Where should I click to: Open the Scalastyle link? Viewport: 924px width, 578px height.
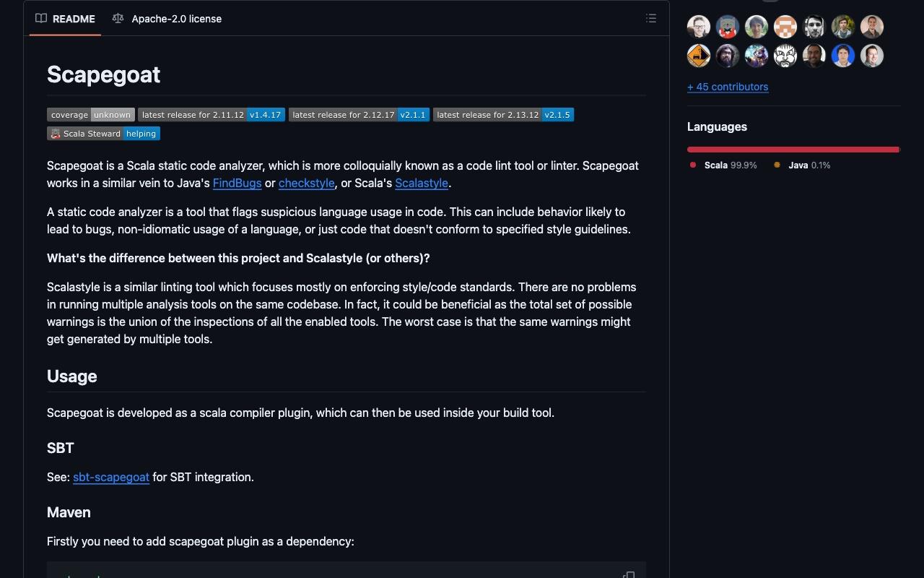pos(422,184)
